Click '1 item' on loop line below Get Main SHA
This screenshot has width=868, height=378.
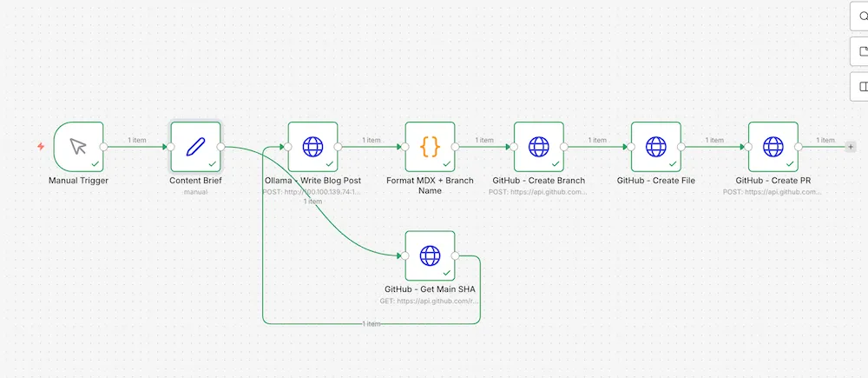coord(372,323)
